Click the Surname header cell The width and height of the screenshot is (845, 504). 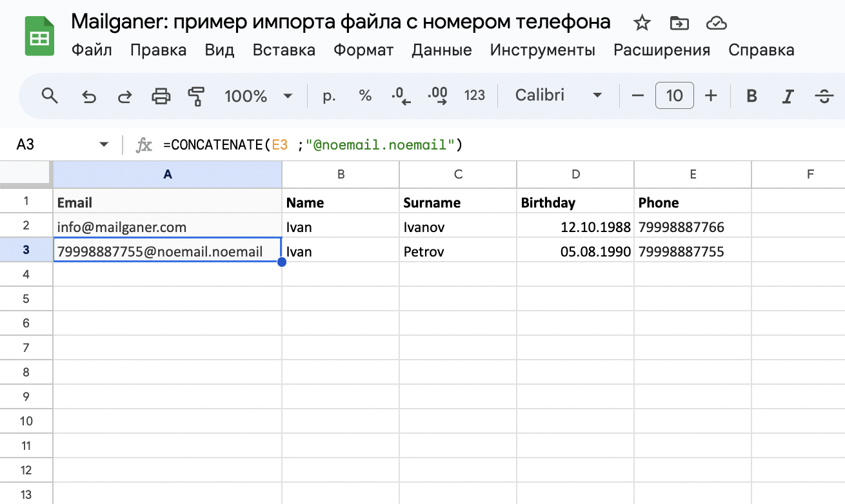pos(458,202)
